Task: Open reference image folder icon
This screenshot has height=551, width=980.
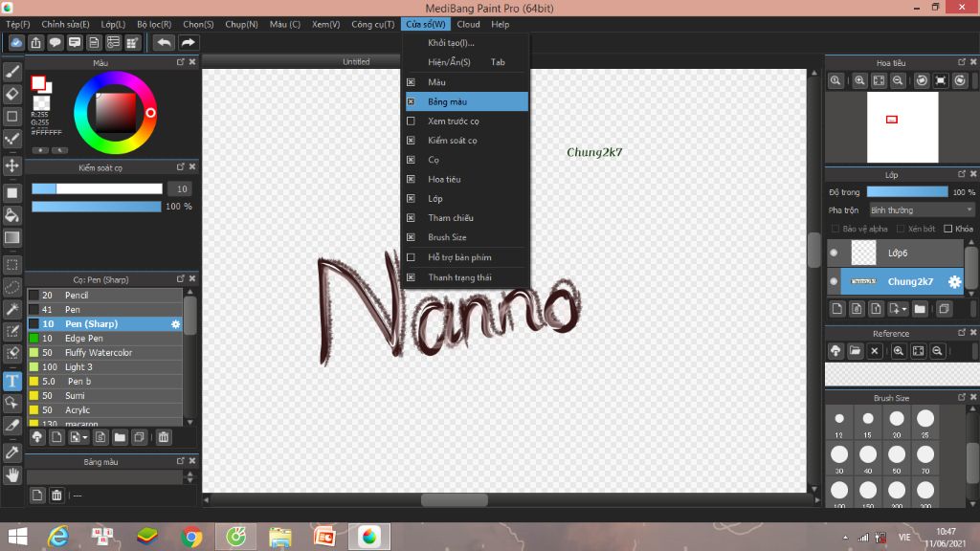Action: pos(855,351)
